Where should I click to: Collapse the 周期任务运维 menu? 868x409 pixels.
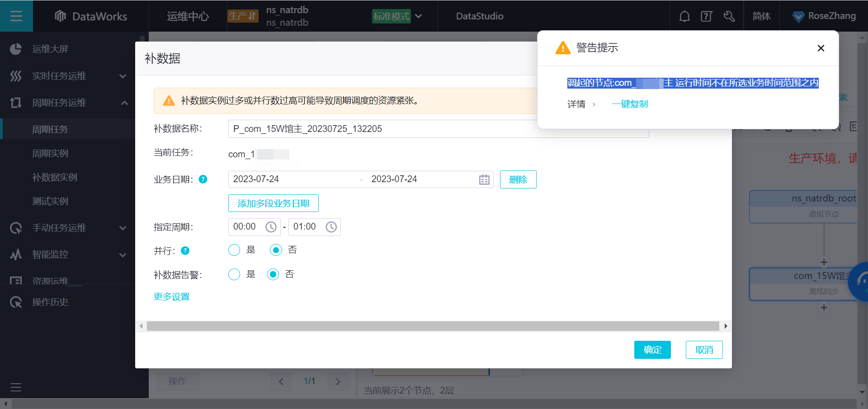124,103
